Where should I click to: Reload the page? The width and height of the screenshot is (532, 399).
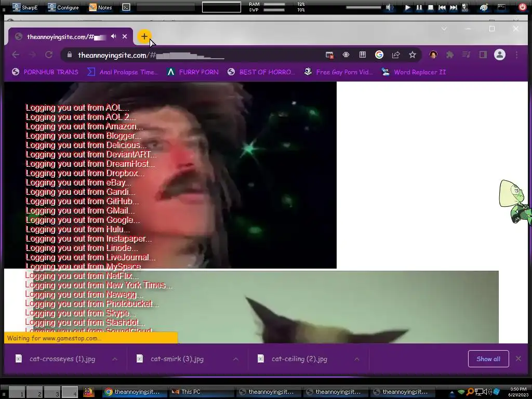pos(49,55)
